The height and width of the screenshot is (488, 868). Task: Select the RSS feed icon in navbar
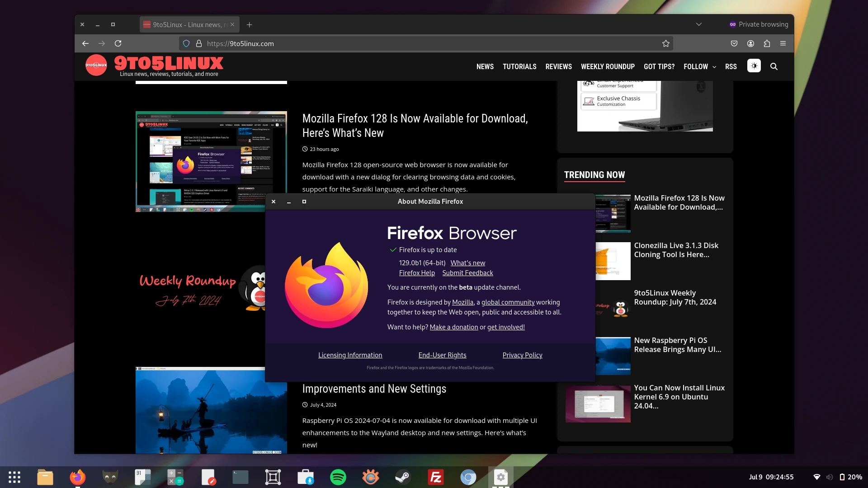[731, 66]
